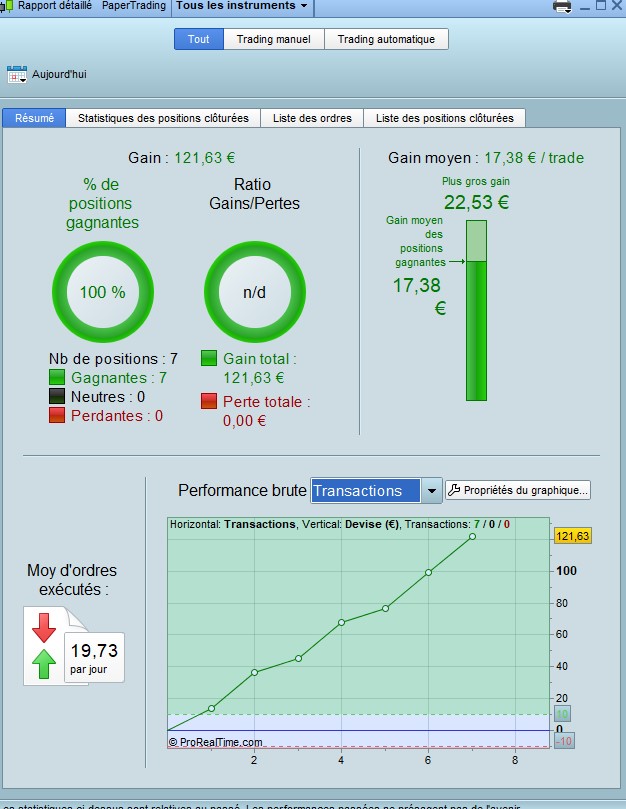
Task: Click the Perdantes : 0 label
Action: tap(117, 416)
